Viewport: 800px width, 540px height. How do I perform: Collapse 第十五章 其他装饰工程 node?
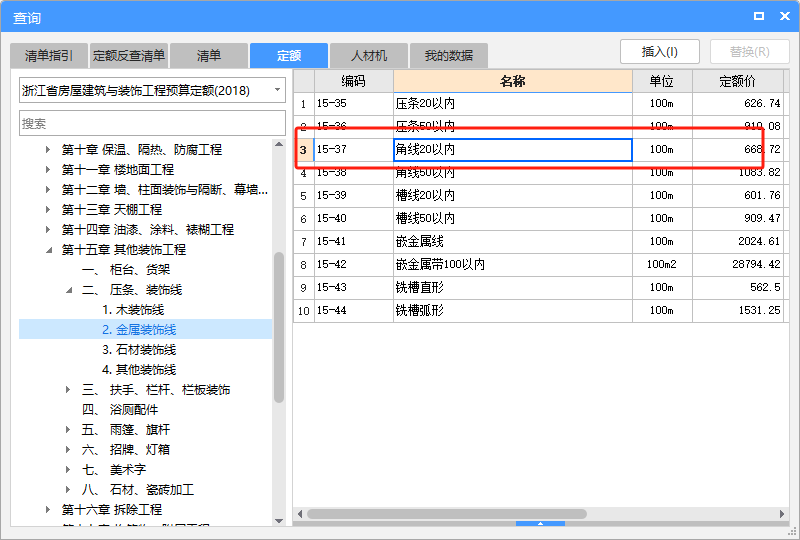point(48,250)
